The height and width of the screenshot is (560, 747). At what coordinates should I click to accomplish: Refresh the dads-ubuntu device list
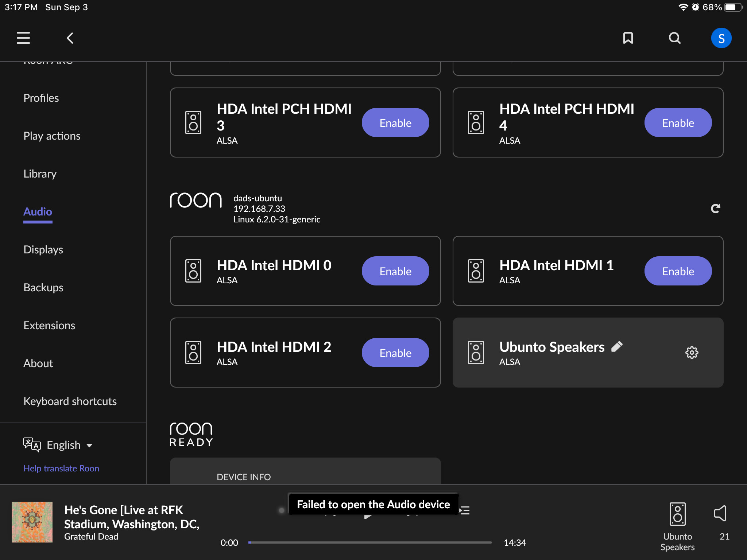tap(715, 209)
